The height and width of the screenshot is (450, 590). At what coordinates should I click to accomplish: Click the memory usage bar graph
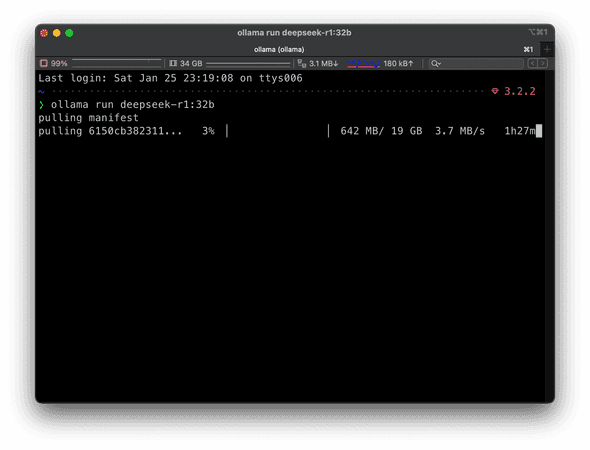point(248,64)
